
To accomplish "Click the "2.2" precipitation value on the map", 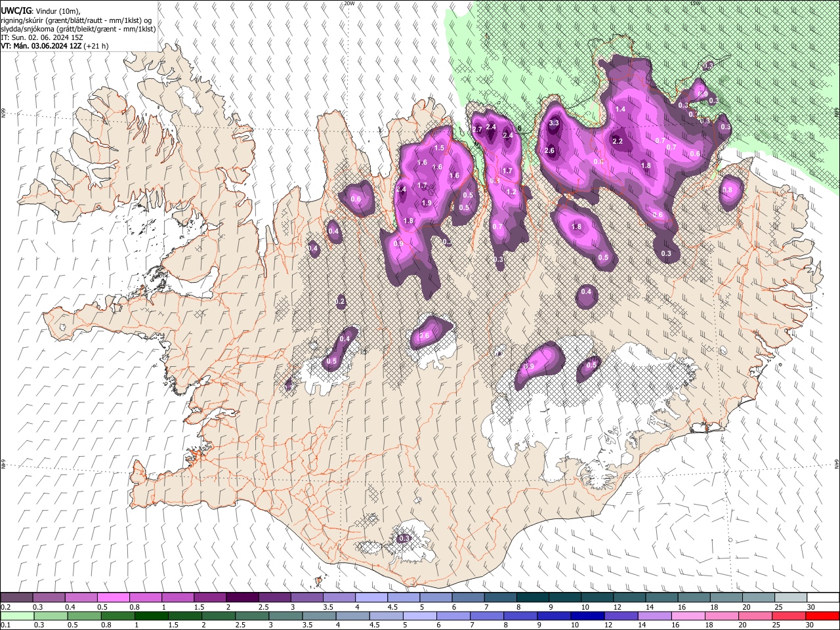I will [618, 141].
